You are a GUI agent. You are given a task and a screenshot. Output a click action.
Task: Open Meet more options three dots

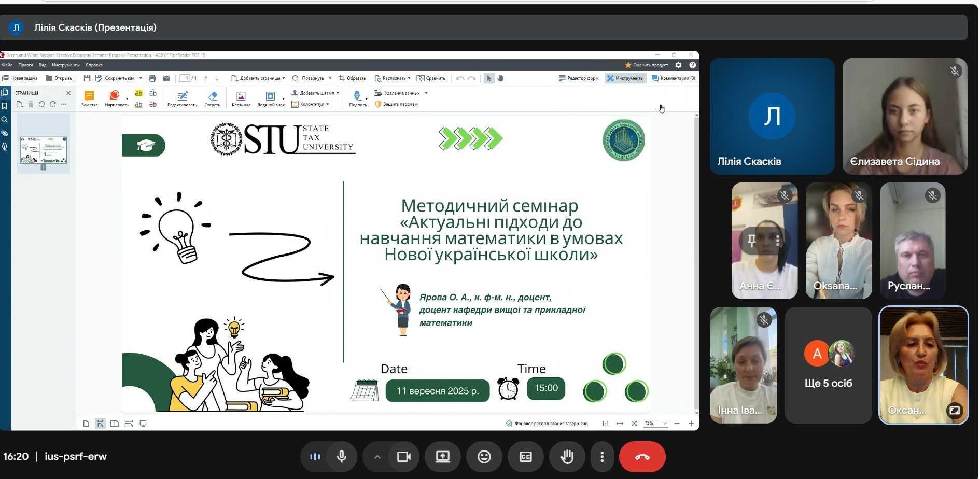tap(602, 457)
